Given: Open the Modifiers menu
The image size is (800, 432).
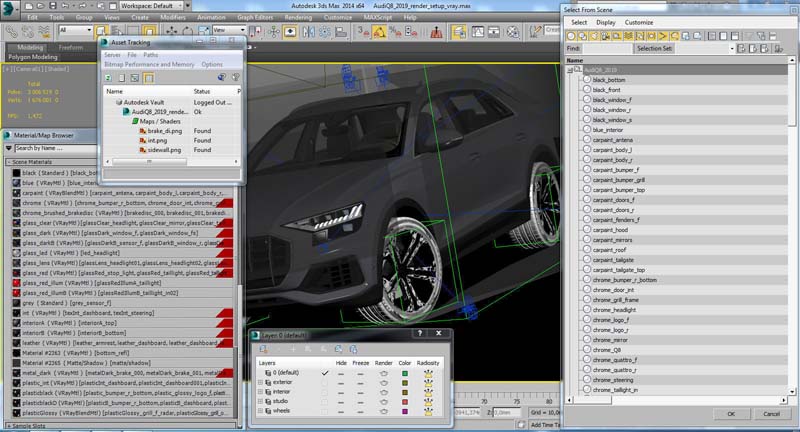Looking at the screenshot, I should [174, 17].
